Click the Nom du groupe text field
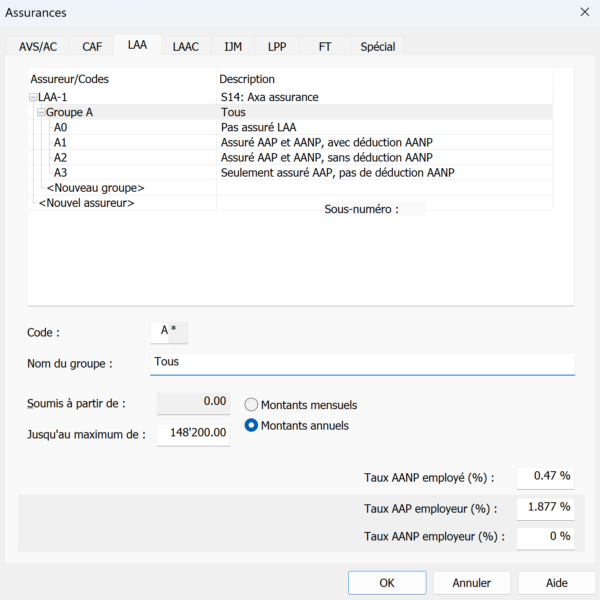Screen dimensions: 600x600 click(362, 364)
